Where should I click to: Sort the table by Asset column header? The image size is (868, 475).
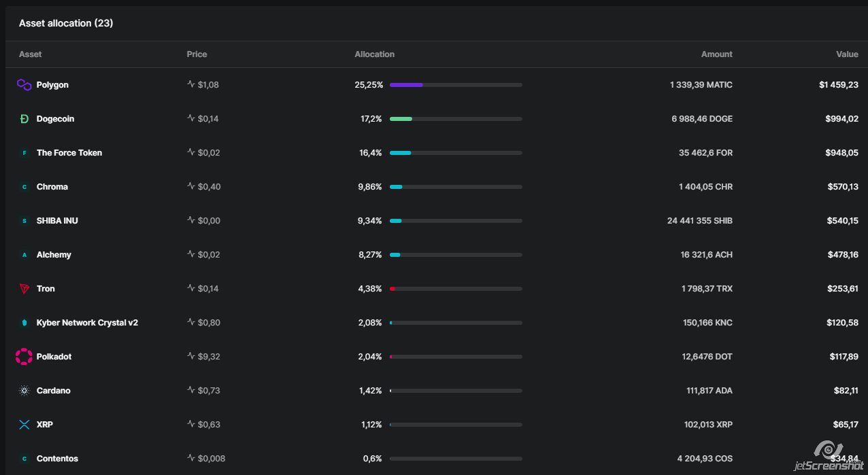31,54
